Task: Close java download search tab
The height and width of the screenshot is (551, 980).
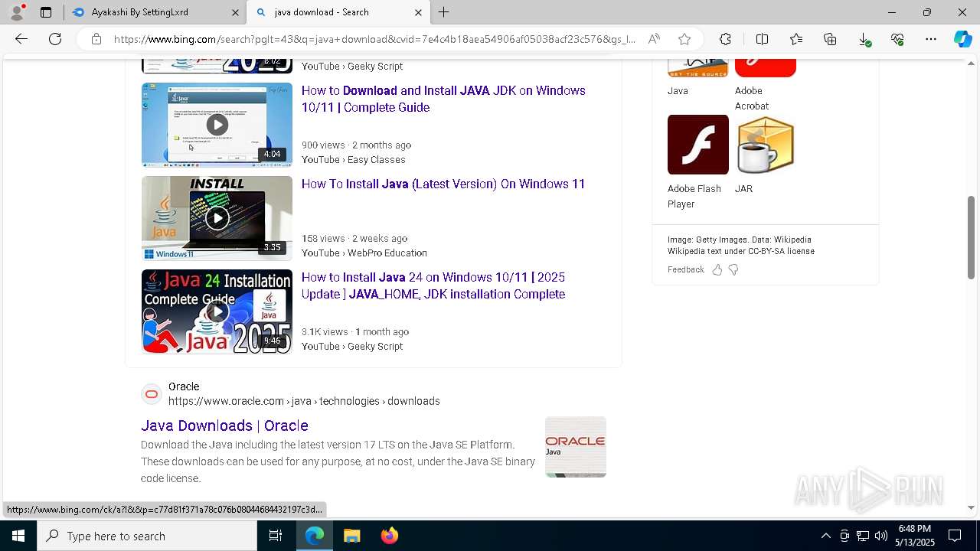Action: pyautogui.click(x=418, y=12)
